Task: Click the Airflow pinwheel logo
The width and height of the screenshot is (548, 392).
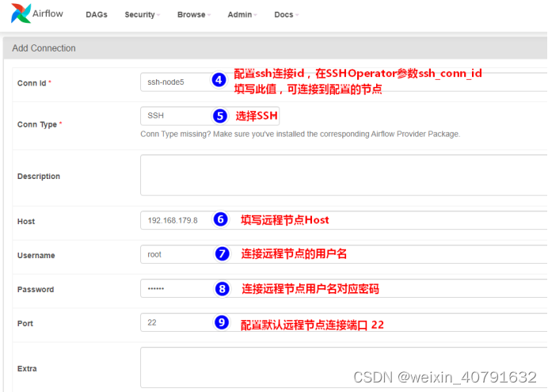Action: pyautogui.click(x=21, y=13)
